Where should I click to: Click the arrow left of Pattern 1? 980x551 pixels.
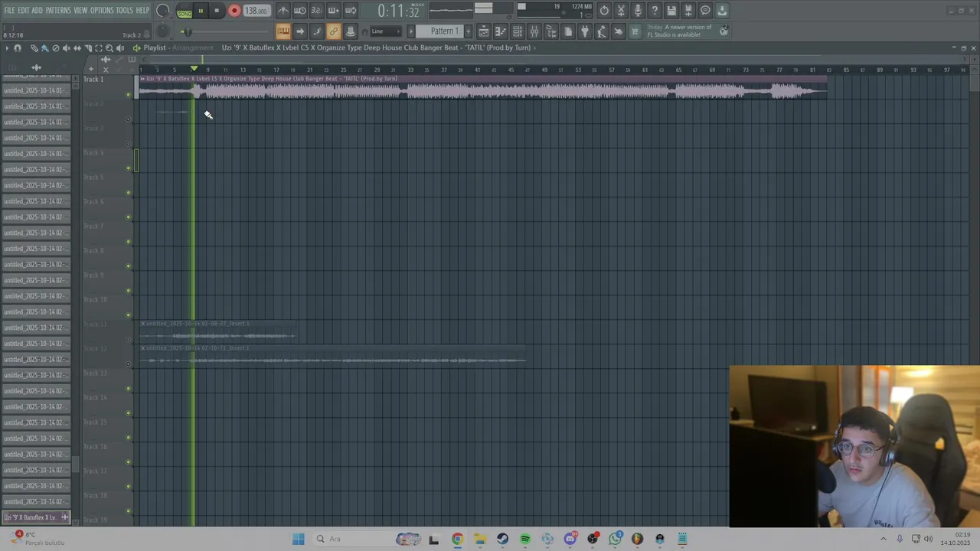tap(411, 31)
